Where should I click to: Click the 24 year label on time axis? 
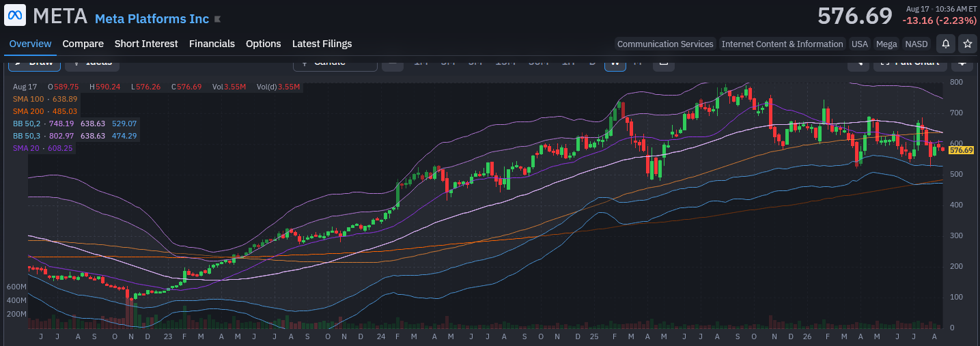[380, 336]
